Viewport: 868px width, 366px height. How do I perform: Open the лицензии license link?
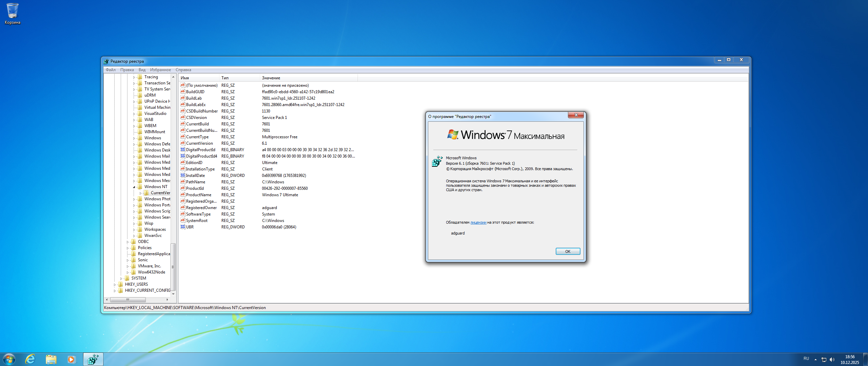coord(478,223)
